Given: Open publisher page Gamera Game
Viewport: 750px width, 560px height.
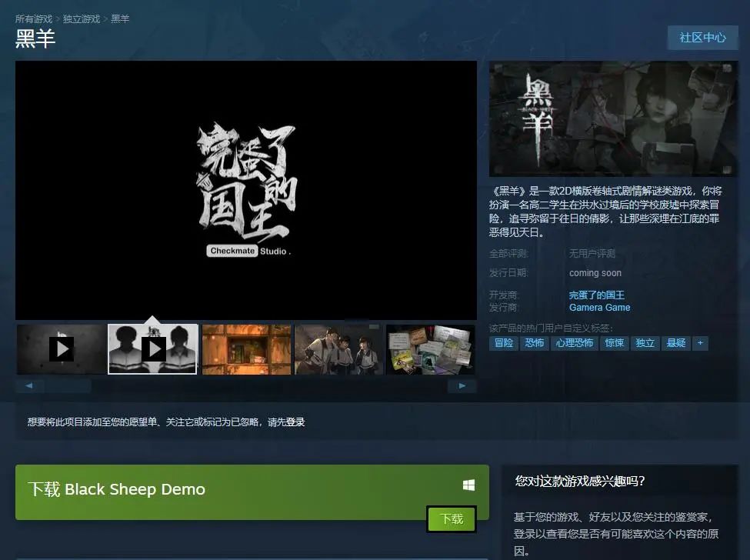Looking at the screenshot, I should pyautogui.click(x=599, y=307).
